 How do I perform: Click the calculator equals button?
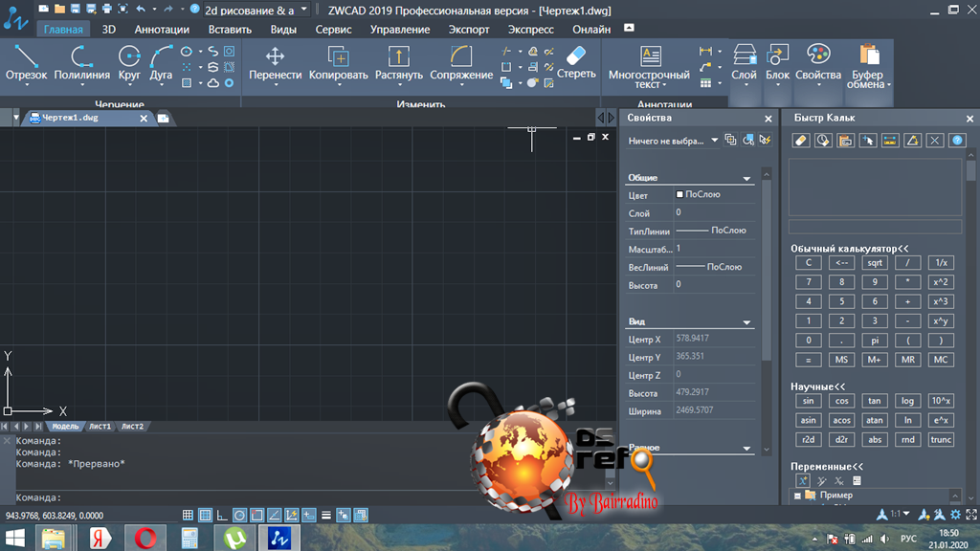(808, 360)
